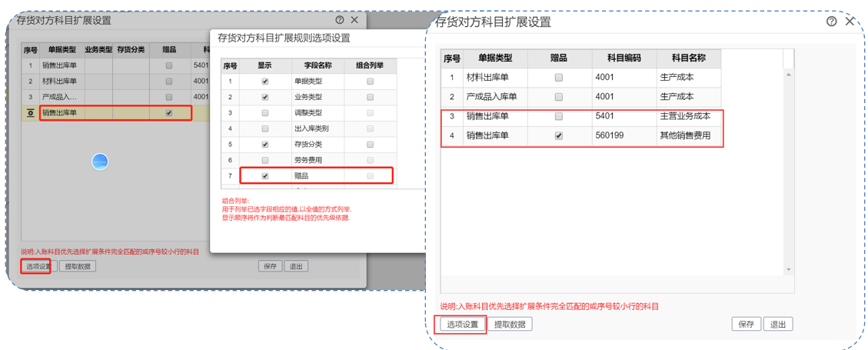Click 保存 in the dialog showing 其他销售费用
The height and width of the screenshot is (350, 868).
tap(746, 325)
